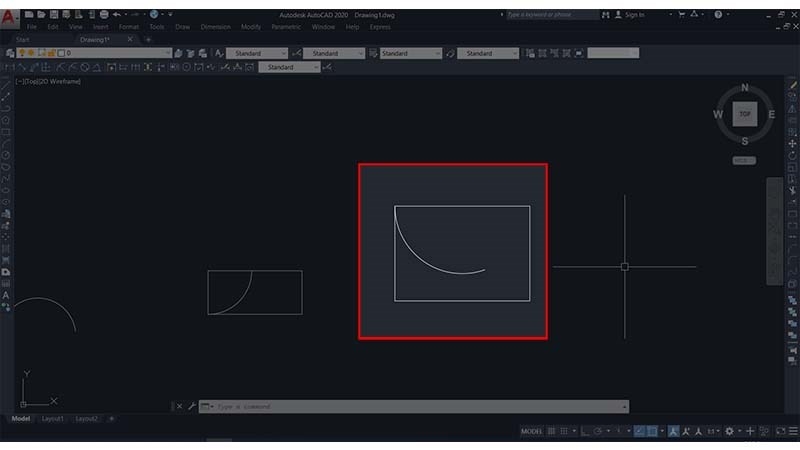Click the Customization hamburger icon in status bar
The width and height of the screenshot is (800, 450).
click(x=793, y=432)
